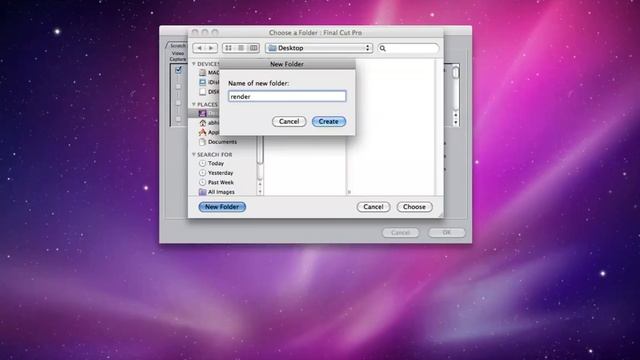Click the search field in folder dialog

(x=408, y=48)
